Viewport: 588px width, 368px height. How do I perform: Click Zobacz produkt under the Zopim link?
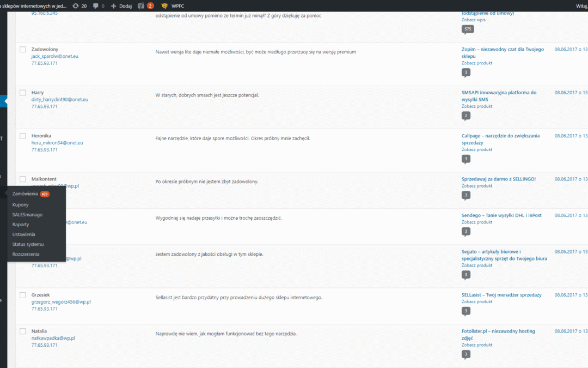(476, 63)
